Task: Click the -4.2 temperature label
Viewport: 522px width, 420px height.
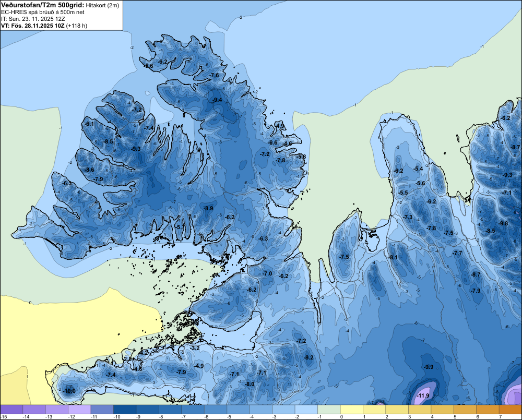Action: tap(144, 352)
